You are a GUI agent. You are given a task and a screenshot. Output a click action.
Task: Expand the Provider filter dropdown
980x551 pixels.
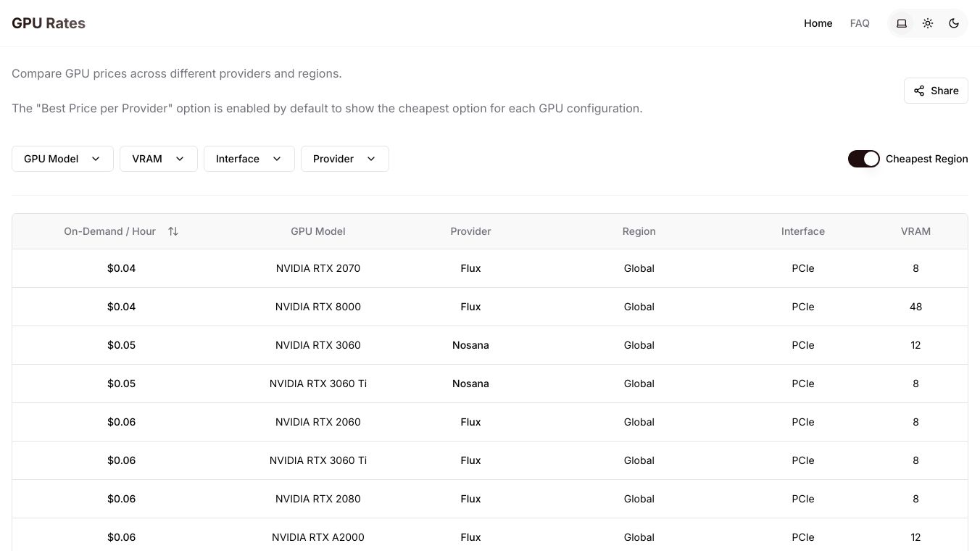coord(344,159)
